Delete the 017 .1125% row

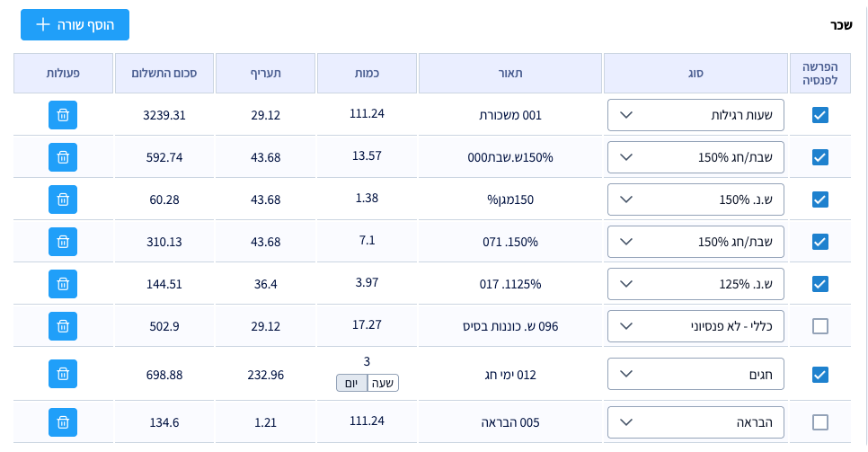pos(63,284)
